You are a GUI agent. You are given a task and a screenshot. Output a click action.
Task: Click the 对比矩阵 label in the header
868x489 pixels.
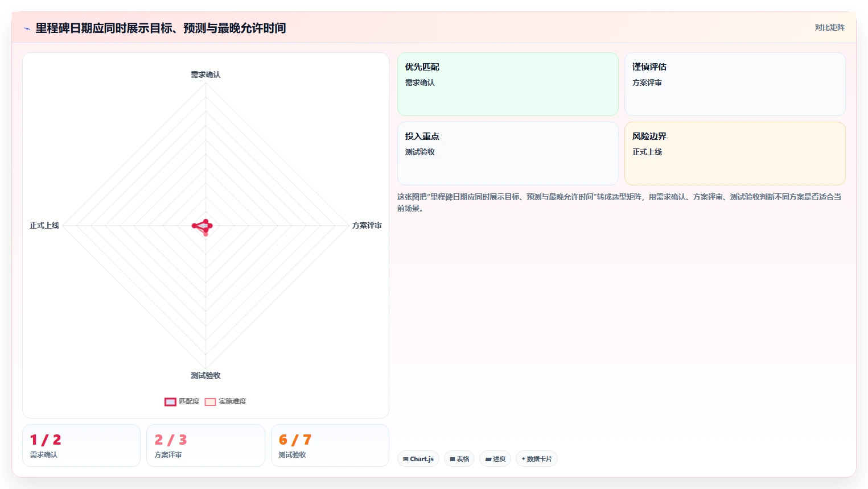(x=829, y=27)
